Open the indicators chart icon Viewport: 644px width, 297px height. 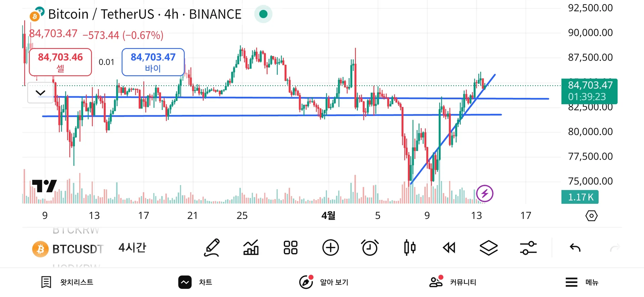click(x=251, y=248)
